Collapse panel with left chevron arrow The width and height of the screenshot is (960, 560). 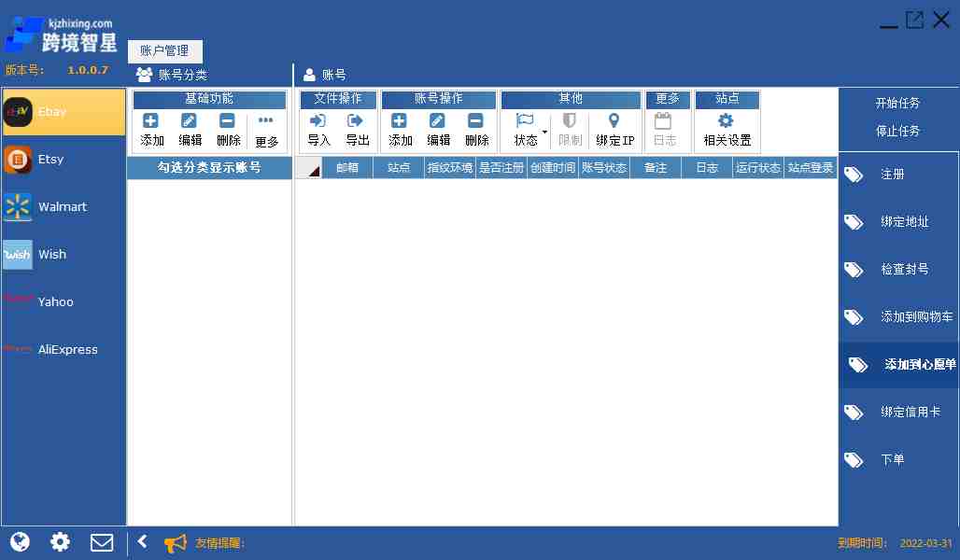(143, 541)
